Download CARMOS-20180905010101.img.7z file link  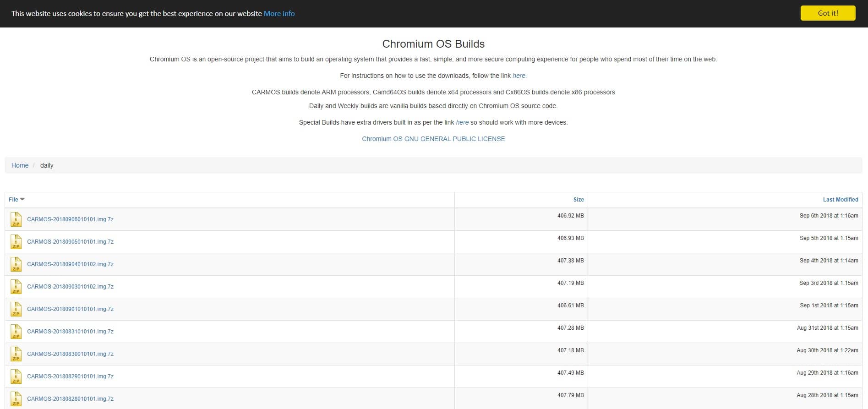point(70,242)
